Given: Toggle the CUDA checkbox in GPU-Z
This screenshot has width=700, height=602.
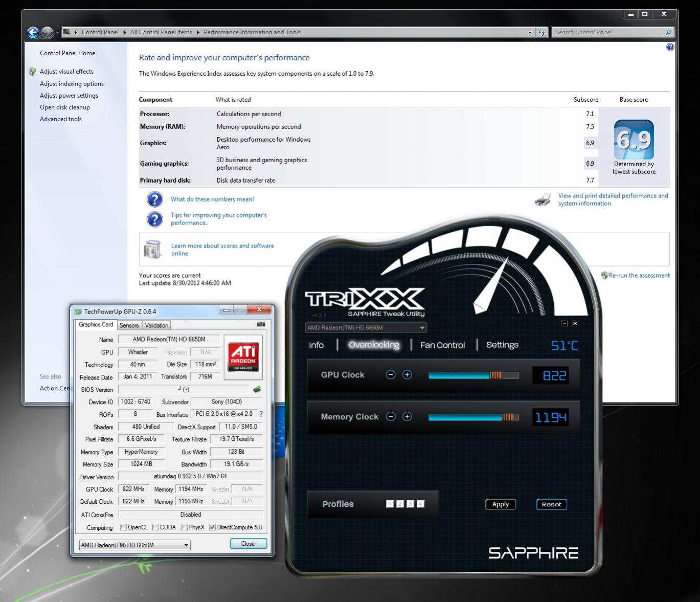Looking at the screenshot, I should click(155, 527).
